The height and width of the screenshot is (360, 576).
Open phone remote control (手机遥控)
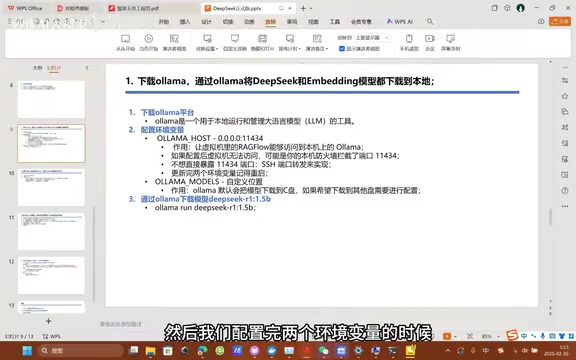(x=409, y=43)
